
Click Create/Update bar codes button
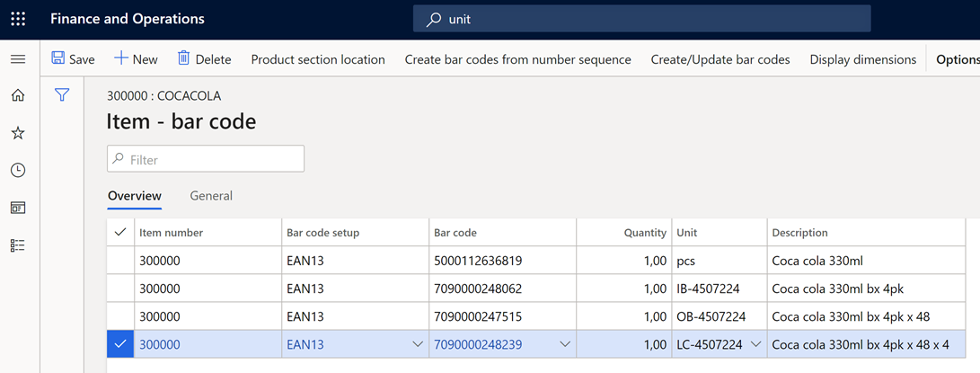[720, 59]
